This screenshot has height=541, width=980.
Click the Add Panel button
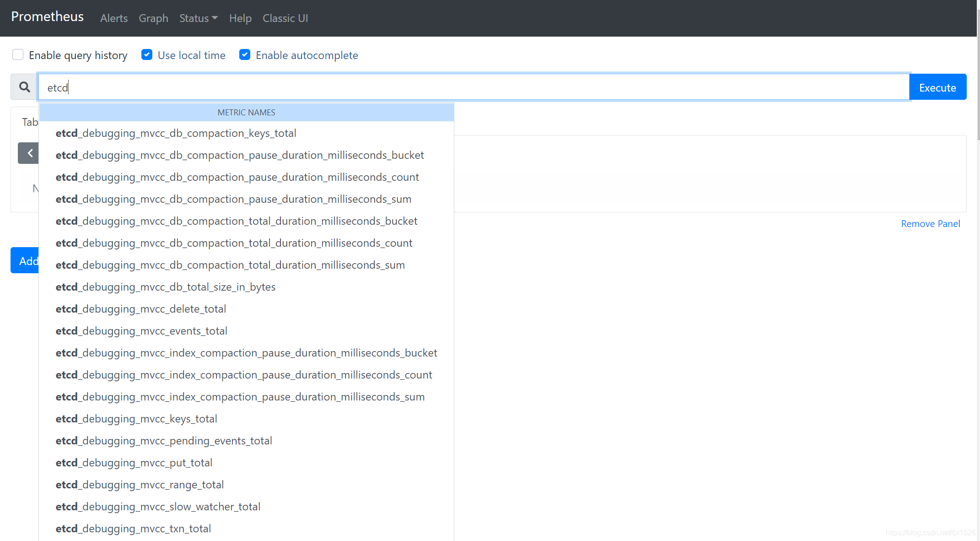pyautogui.click(x=25, y=260)
